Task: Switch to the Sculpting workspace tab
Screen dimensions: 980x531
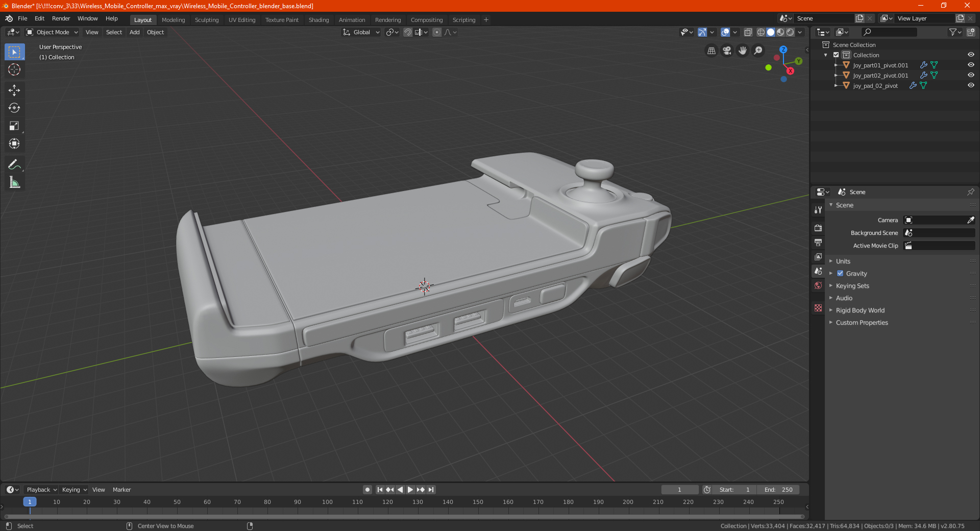Action: [x=207, y=20]
